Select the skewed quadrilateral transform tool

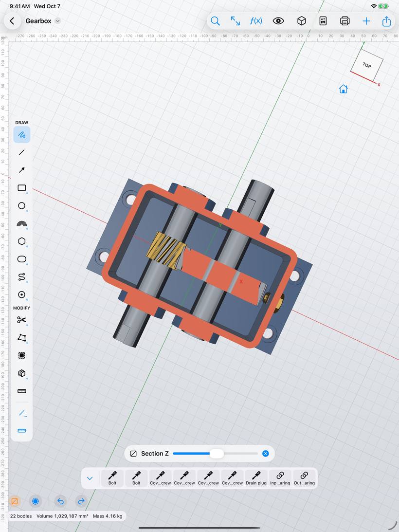tap(22, 338)
